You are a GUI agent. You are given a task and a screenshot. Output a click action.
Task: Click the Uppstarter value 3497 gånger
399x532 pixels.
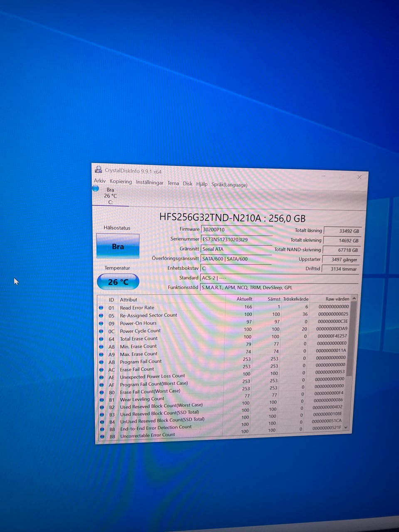342,259
